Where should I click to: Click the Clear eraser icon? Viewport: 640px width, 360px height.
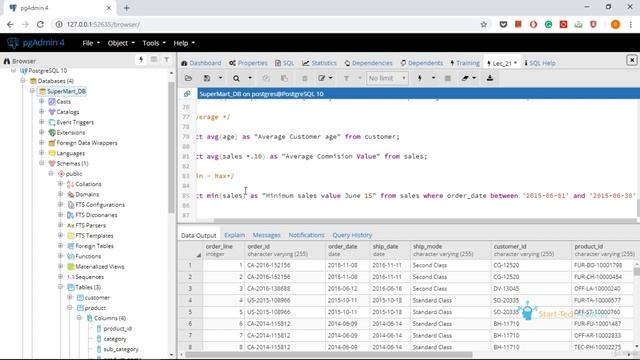[x=465, y=78]
